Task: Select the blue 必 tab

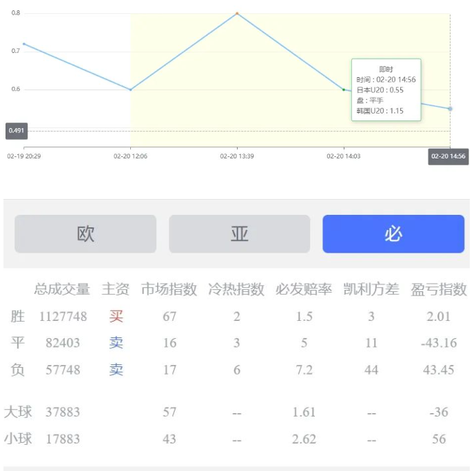Action: click(x=393, y=234)
